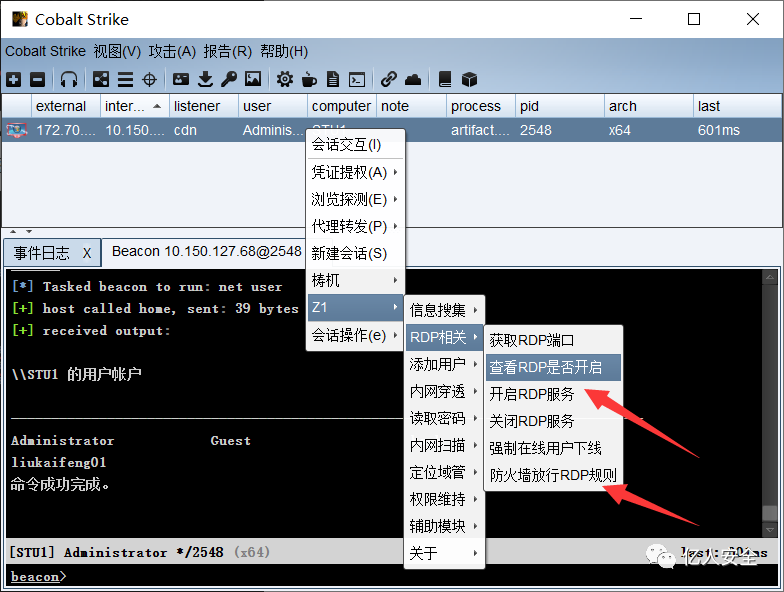Open Keystrokes key icon in toolbar
This screenshot has height=592, width=784.
tap(229, 79)
